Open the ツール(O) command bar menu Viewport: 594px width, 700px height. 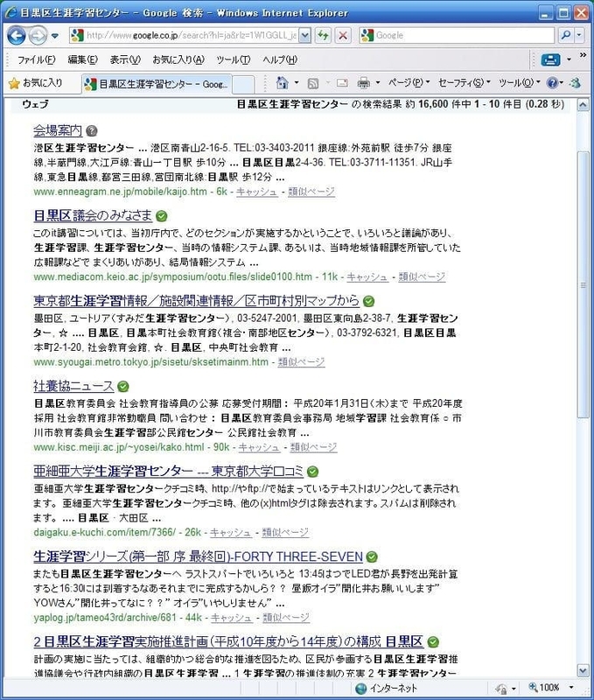click(x=520, y=82)
